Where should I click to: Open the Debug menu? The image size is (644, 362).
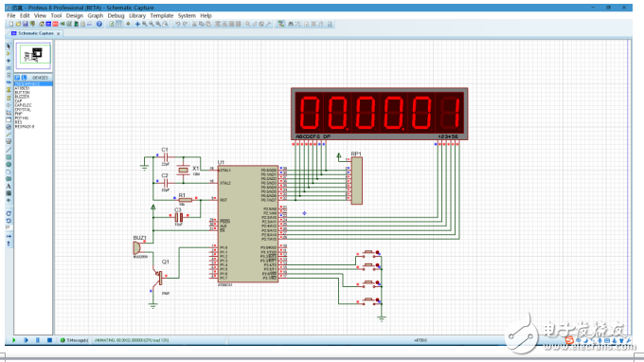(116, 15)
